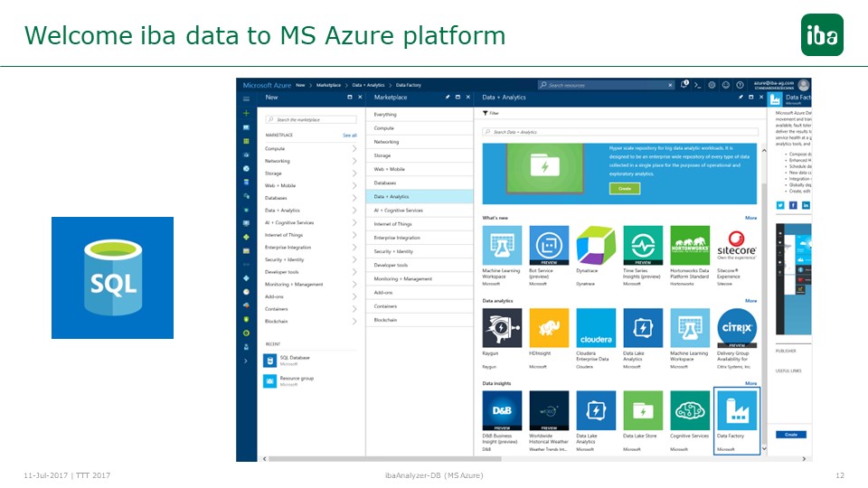
Task: Click the horizontal scrollbar at portal bottom
Action: [385, 459]
